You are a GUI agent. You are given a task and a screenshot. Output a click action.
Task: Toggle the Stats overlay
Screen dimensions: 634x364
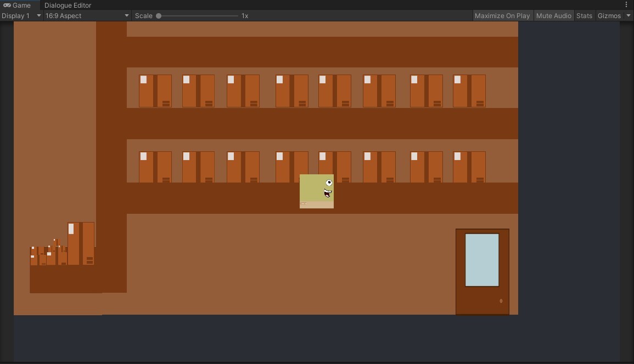click(x=584, y=16)
